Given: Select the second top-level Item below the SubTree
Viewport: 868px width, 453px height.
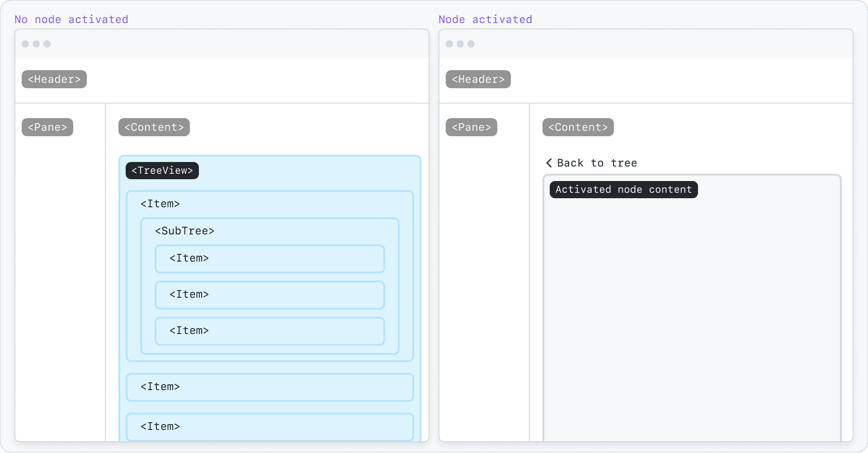Looking at the screenshot, I should (270, 387).
